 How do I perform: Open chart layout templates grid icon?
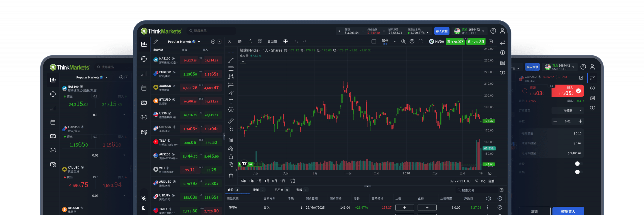coord(260,41)
